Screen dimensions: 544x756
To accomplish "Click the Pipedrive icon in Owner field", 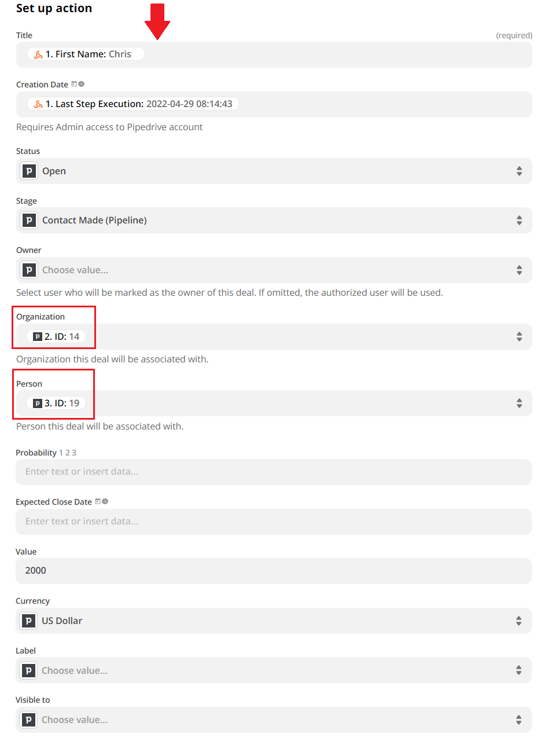I will (29, 270).
